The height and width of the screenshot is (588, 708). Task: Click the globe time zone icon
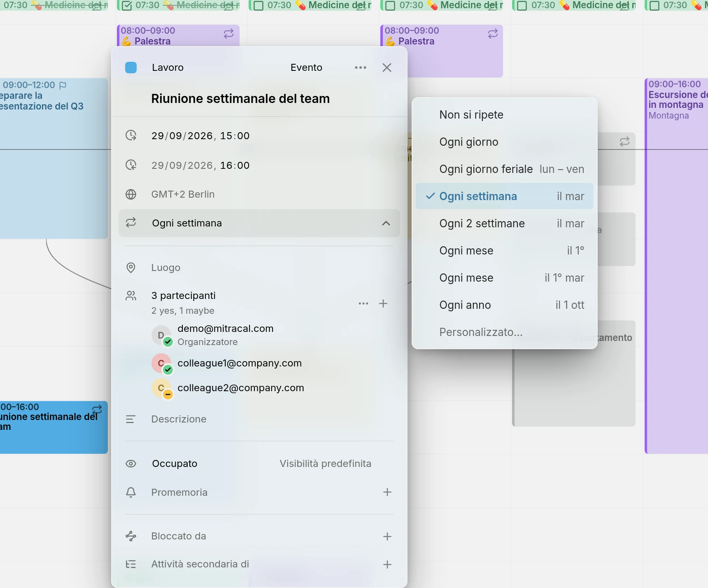click(131, 194)
